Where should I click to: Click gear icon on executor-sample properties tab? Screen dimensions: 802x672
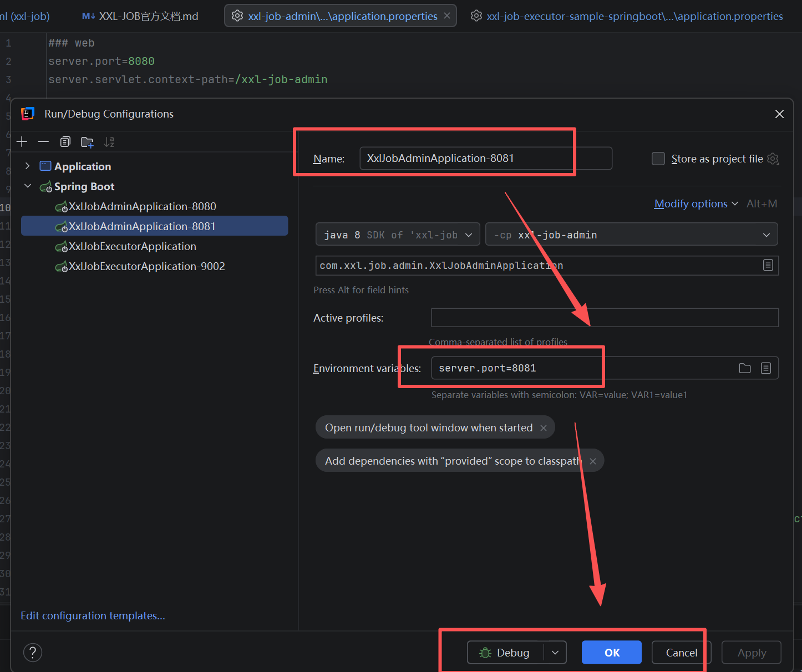476,16
